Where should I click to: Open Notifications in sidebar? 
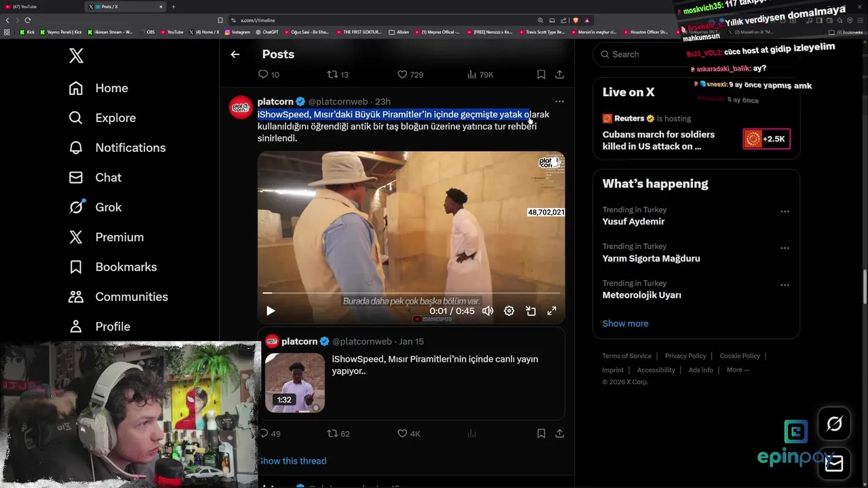point(117,148)
